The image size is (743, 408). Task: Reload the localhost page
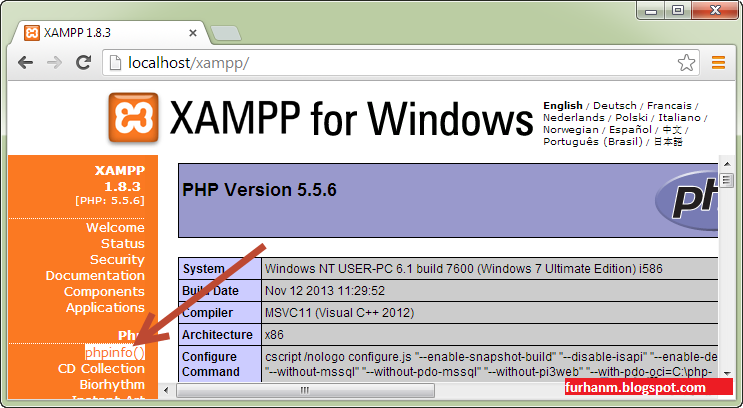[x=84, y=62]
